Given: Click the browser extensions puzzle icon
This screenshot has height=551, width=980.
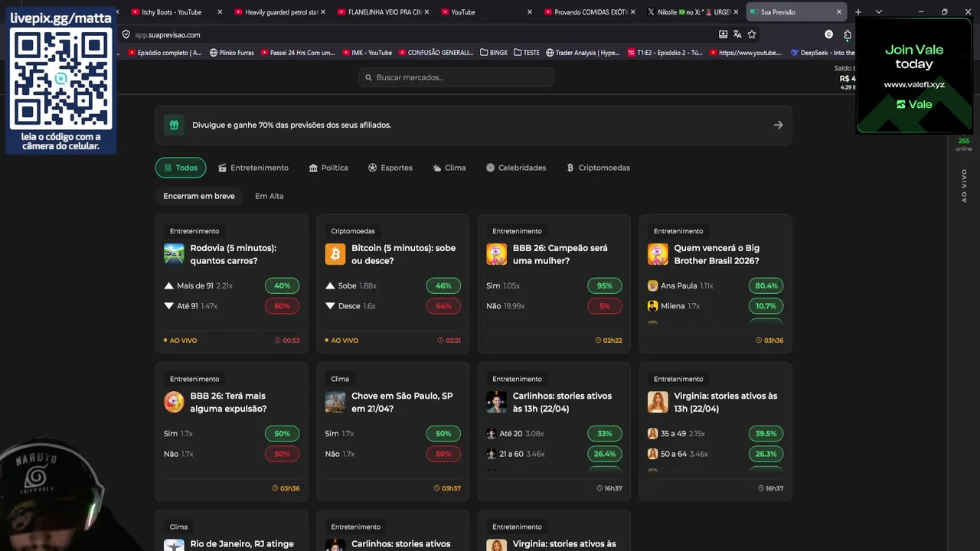Looking at the screenshot, I should tap(848, 34).
